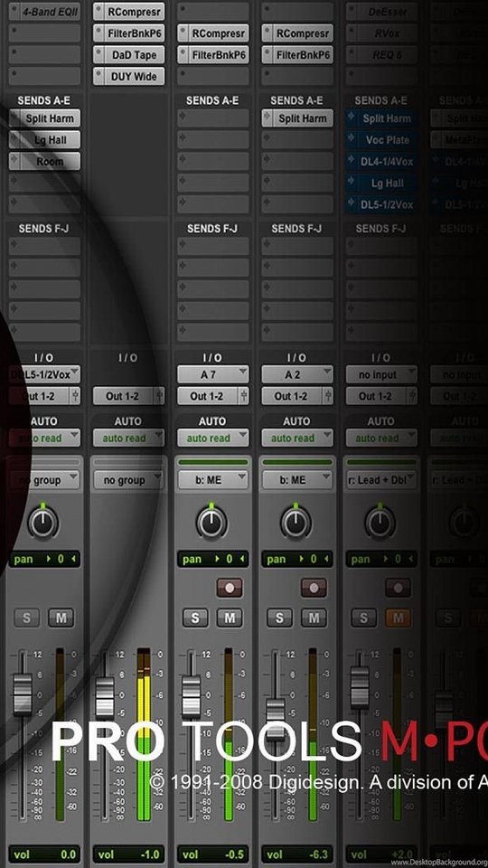Open the DL5-1/2Vox input selector
488x868 pixels.
pyautogui.click(x=44, y=374)
